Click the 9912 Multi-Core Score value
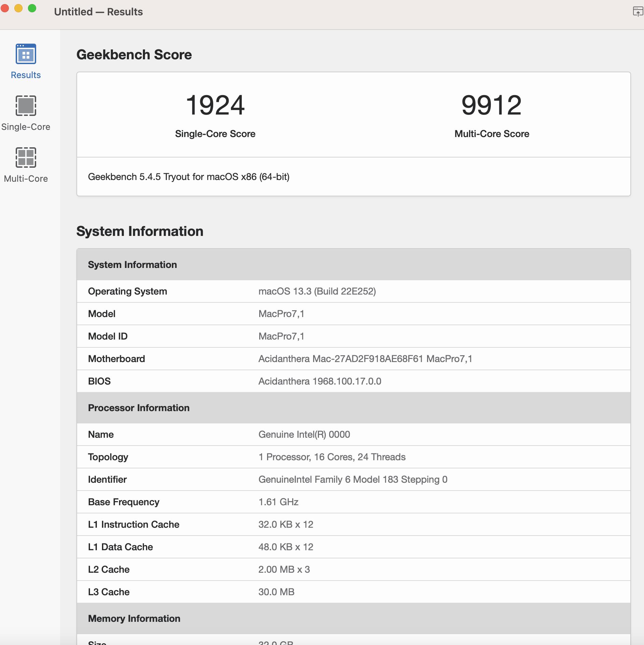The width and height of the screenshot is (644, 645). coord(491,106)
